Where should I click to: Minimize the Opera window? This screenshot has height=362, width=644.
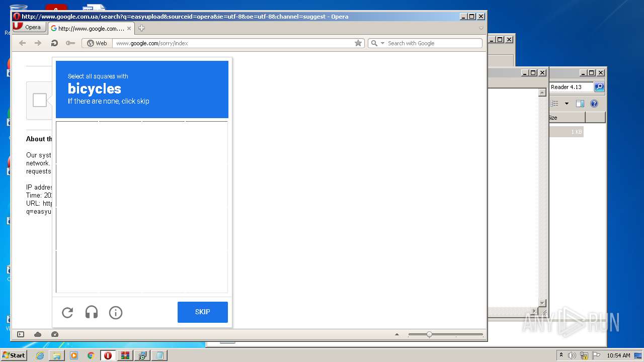pyautogui.click(x=463, y=17)
